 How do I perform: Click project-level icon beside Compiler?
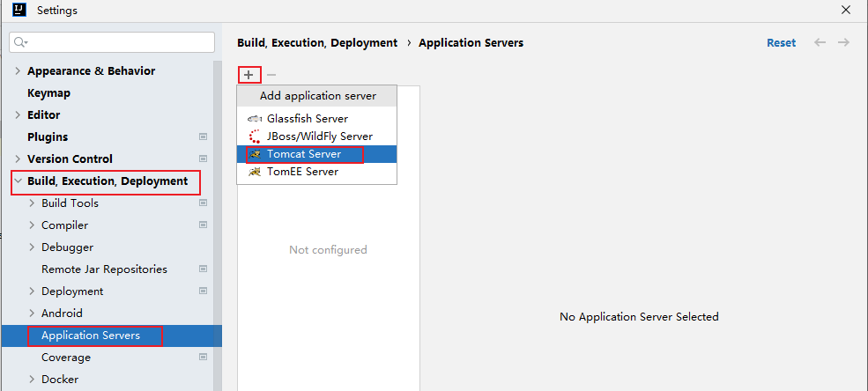click(x=204, y=225)
